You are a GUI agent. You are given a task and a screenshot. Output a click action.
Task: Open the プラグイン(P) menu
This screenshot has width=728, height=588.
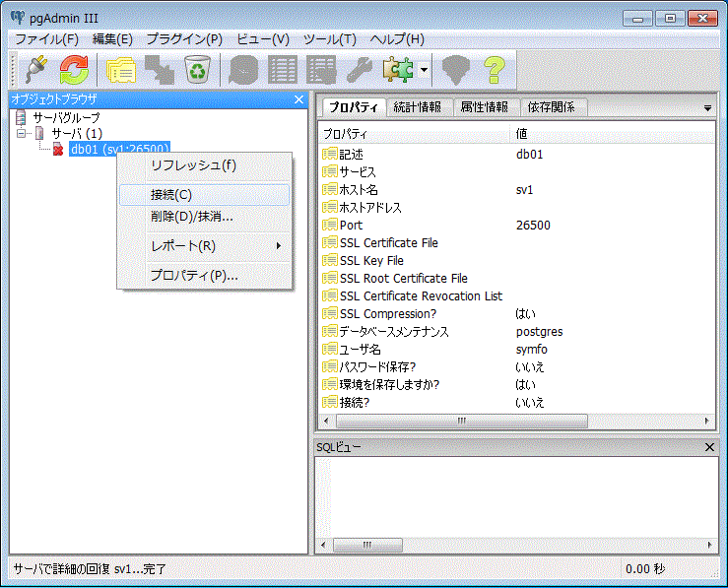pyautogui.click(x=184, y=39)
